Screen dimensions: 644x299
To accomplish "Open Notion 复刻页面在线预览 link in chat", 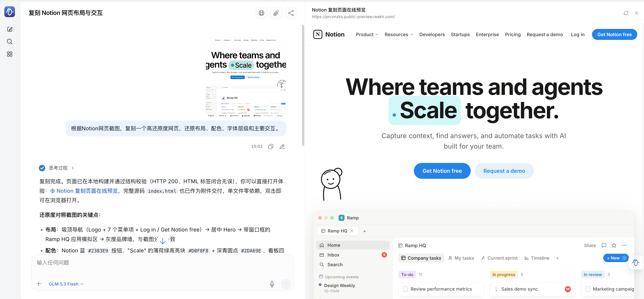I will pyautogui.click(x=84, y=191).
